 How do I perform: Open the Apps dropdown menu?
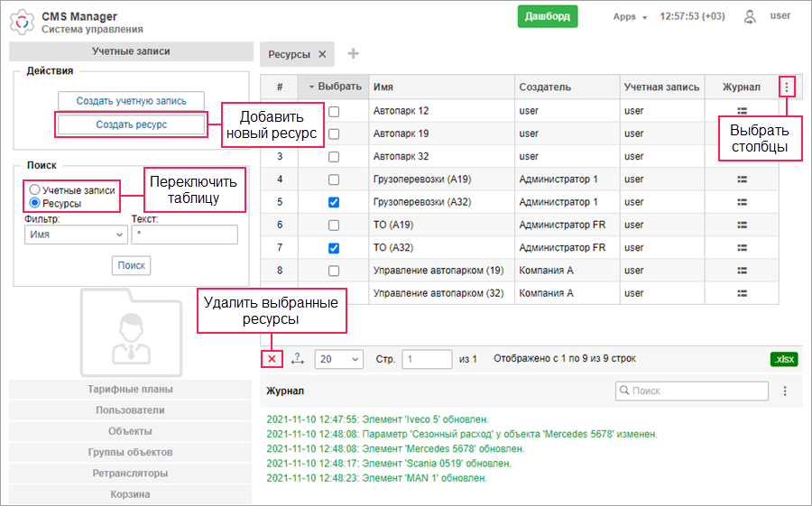[x=630, y=16]
